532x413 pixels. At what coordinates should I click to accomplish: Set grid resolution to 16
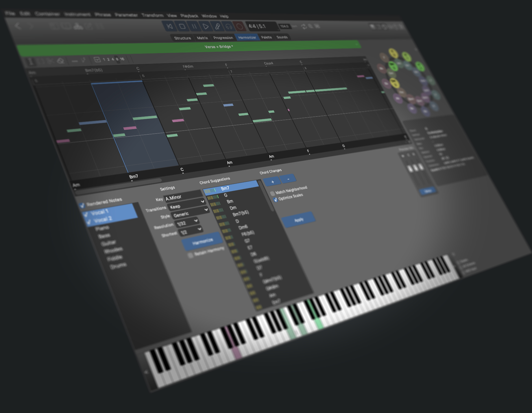point(122,59)
